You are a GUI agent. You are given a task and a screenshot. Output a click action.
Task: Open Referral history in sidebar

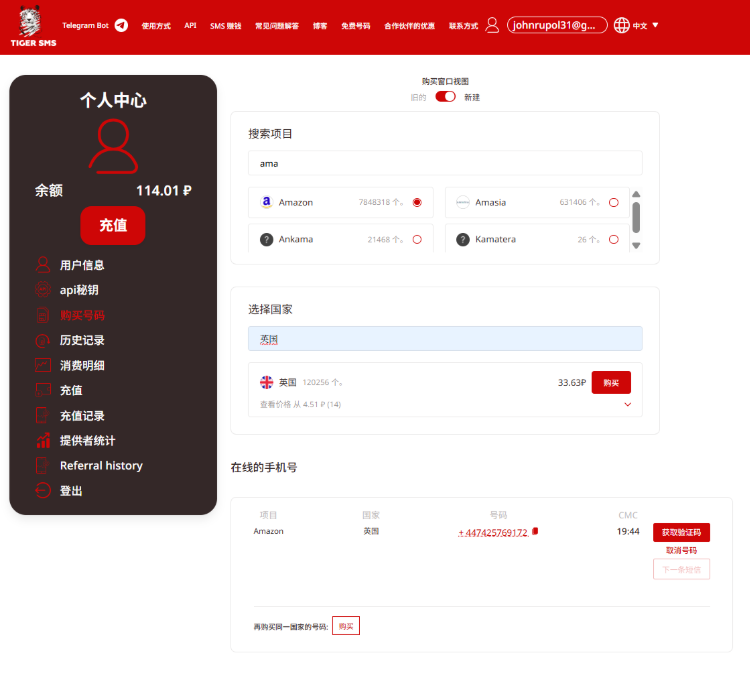pos(101,466)
